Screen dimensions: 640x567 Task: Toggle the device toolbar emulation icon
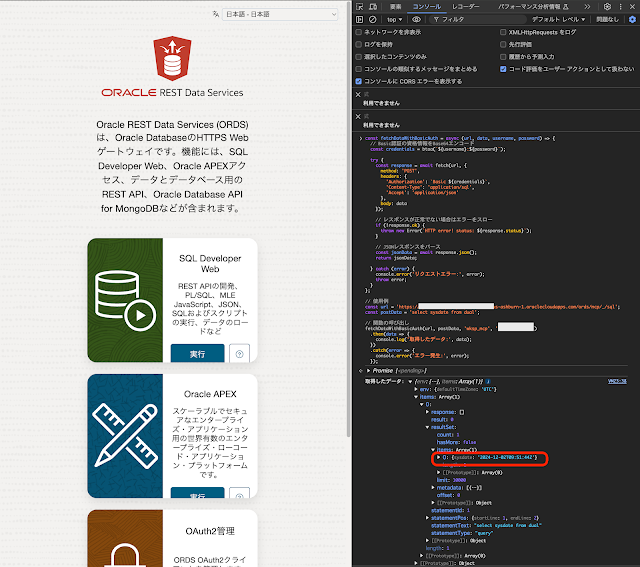click(x=373, y=7)
